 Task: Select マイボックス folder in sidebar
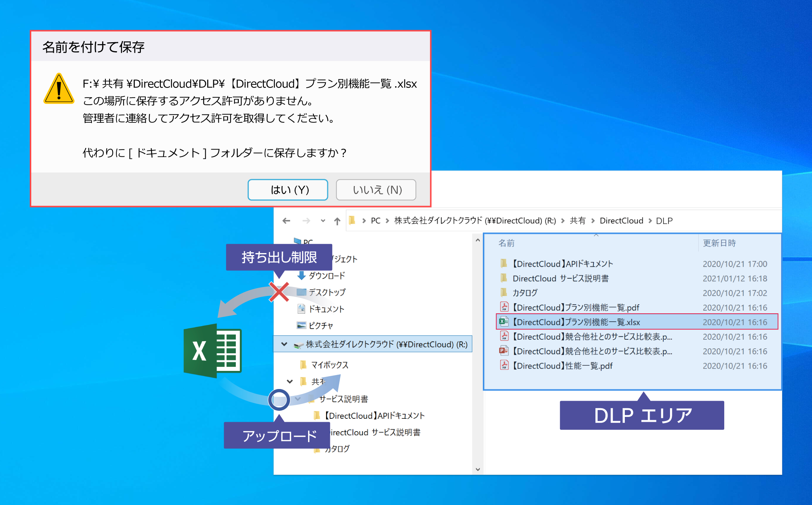(x=329, y=365)
